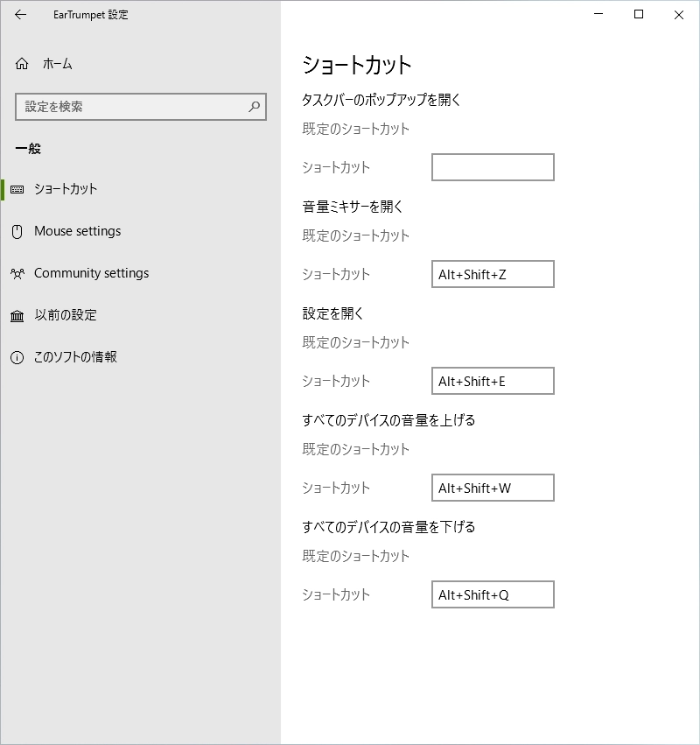Go to the ホーム page label

pos(58,64)
